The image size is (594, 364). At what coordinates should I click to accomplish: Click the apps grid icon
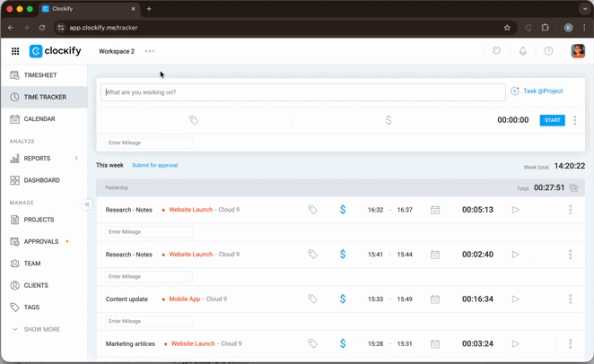(x=15, y=51)
